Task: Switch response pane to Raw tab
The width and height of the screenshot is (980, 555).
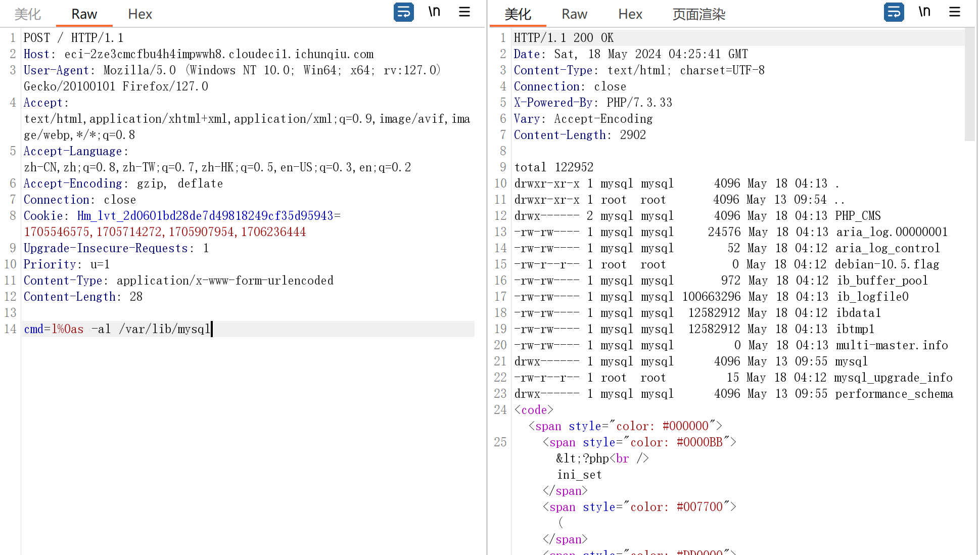Action: coord(575,14)
